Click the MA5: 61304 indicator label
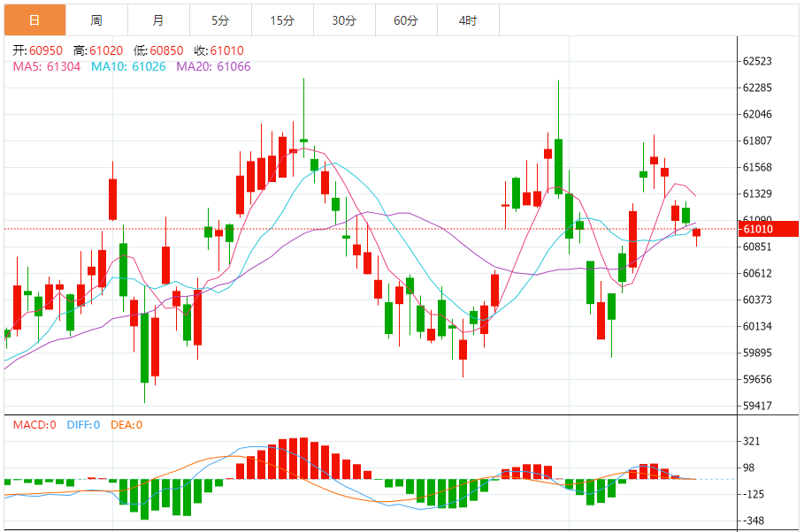The image size is (804, 532). coord(47,66)
